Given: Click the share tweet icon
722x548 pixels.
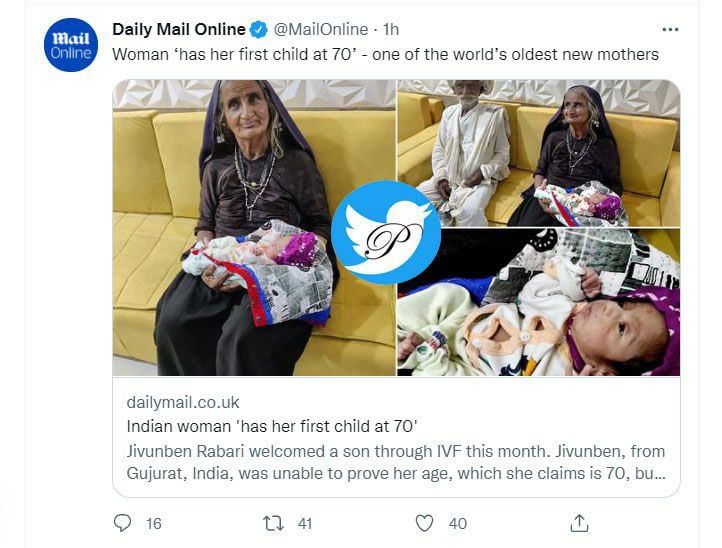Looking at the screenshot, I should click(579, 523).
